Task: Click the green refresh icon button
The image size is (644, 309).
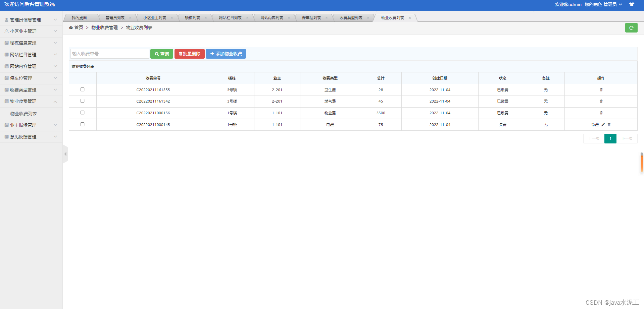Action: (631, 28)
